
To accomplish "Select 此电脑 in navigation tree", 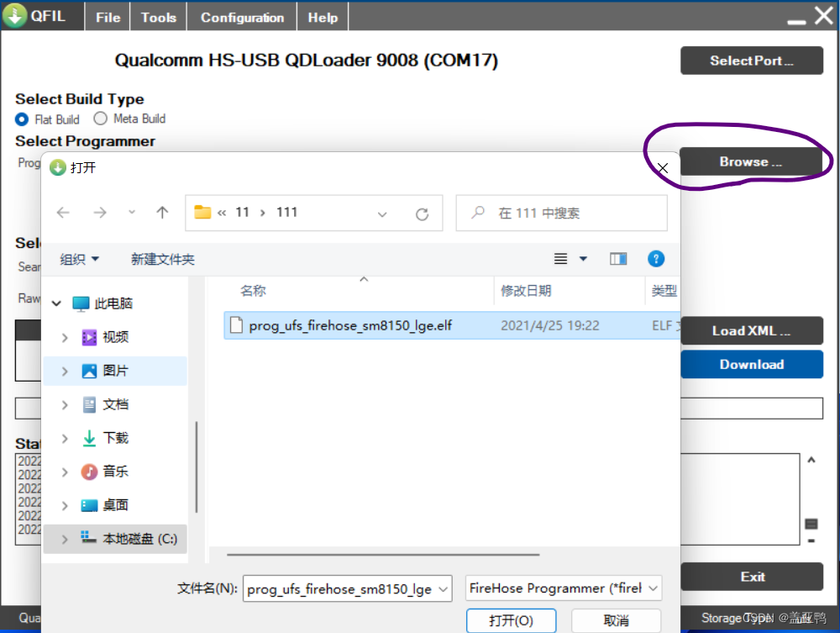I will 113,303.
